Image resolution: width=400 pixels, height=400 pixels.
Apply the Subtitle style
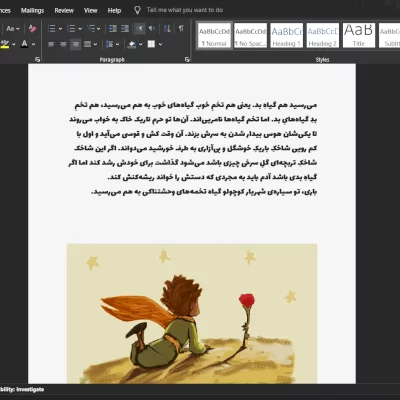(389, 36)
